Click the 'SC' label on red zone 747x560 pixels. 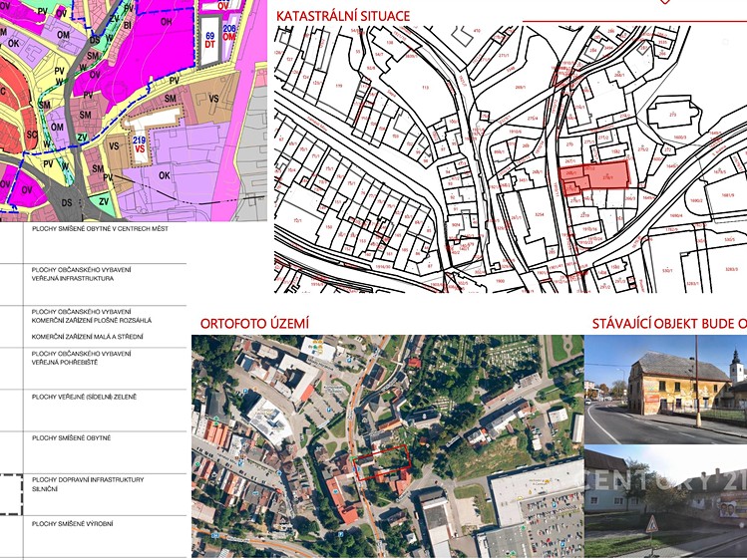coord(32,135)
